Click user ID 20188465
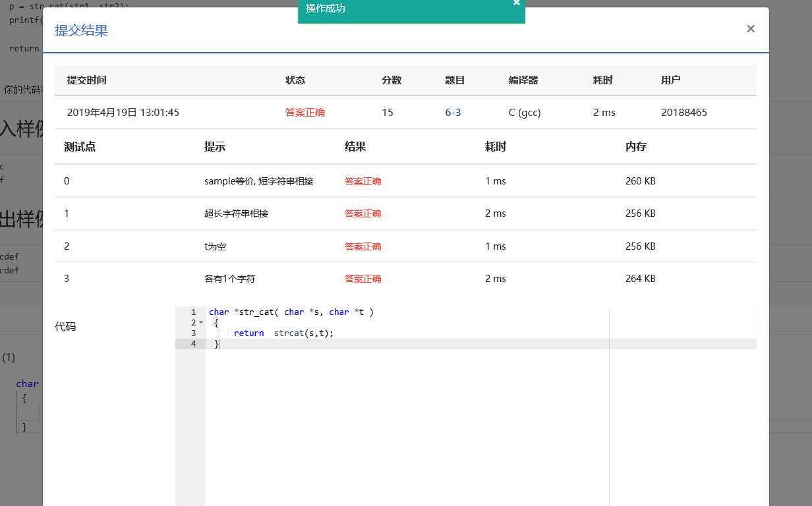 (684, 113)
